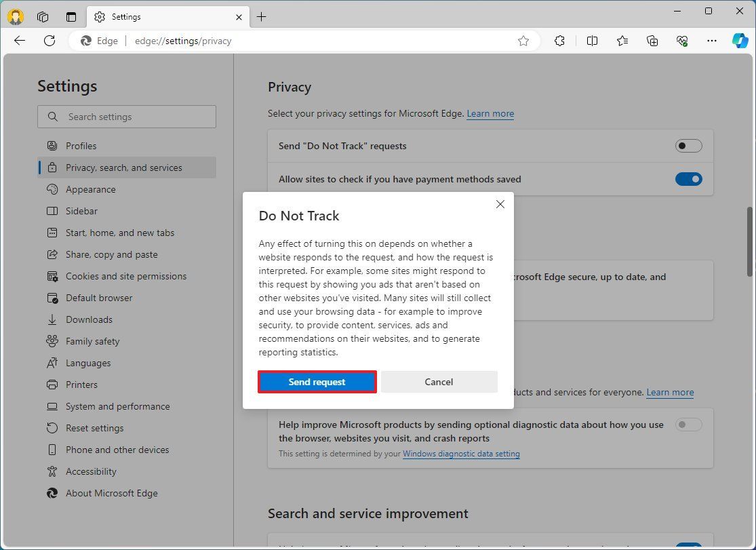Image resolution: width=756 pixels, height=550 pixels.
Task: Open the Windows diagnostic data setting link
Action: click(461, 454)
